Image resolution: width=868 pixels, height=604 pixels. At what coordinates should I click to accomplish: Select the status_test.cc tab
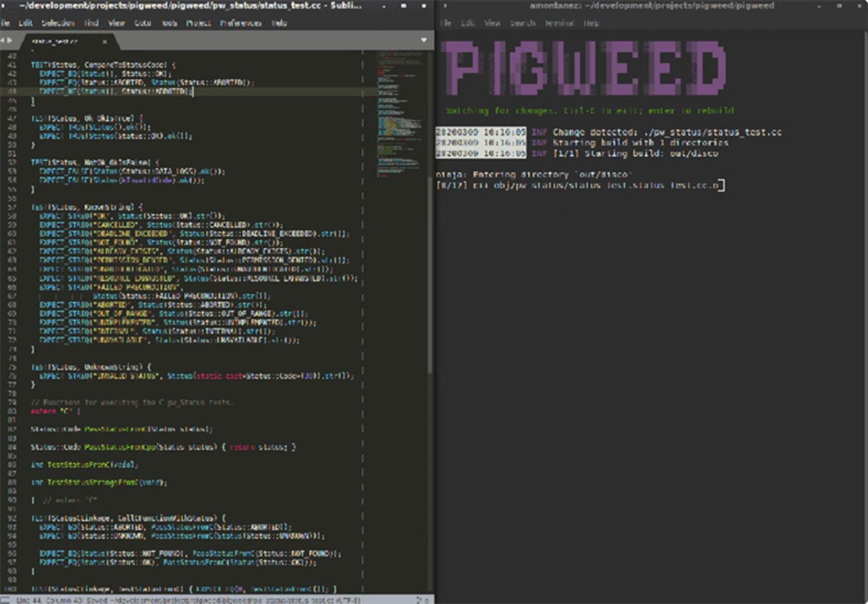[x=54, y=41]
